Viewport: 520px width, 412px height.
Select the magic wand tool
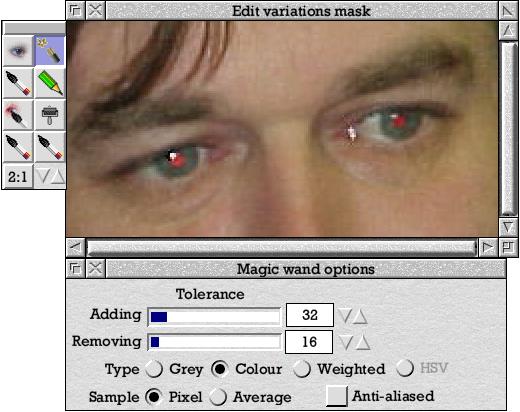click(x=50, y=51)
